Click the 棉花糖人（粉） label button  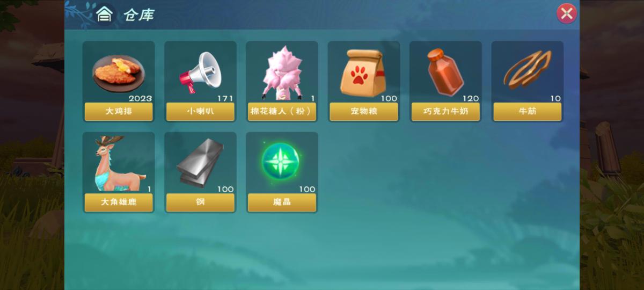pos(282,112)
